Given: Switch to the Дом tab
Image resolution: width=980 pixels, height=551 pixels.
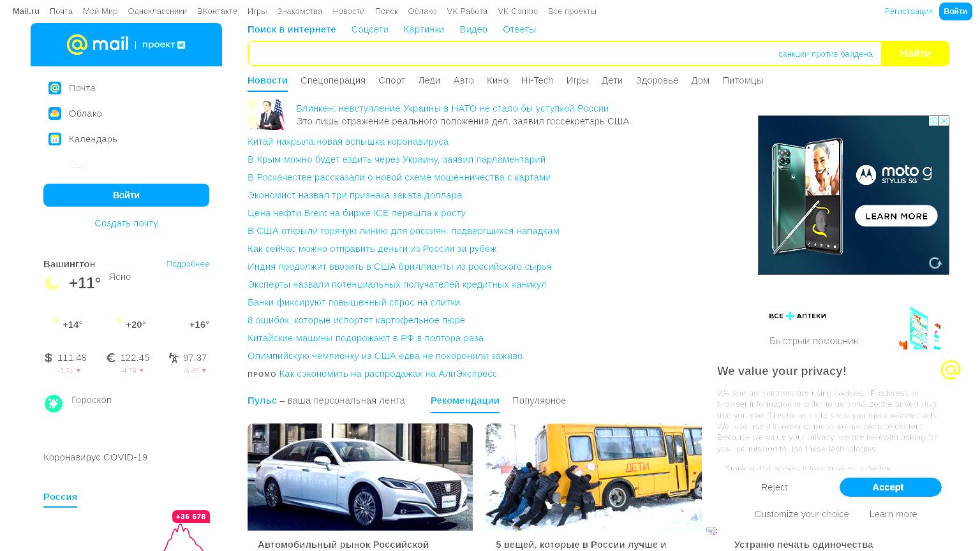Looking at the screenshot, I should pos(701,80).
